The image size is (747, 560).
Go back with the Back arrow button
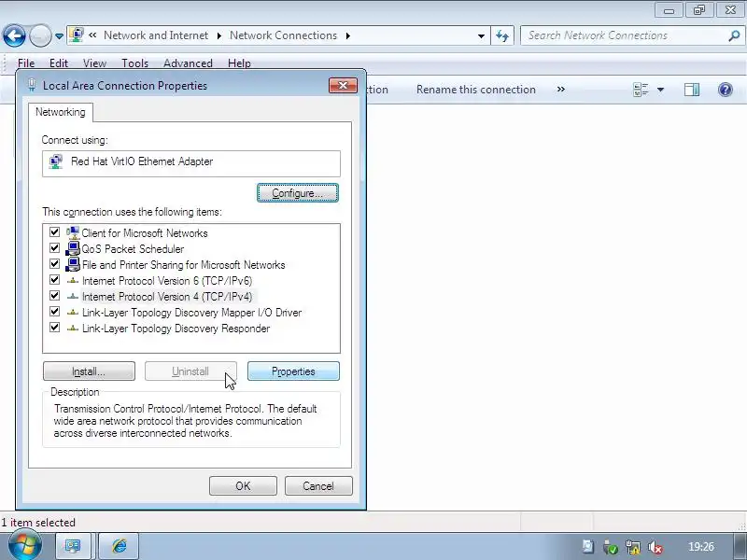tap(14, 35)
